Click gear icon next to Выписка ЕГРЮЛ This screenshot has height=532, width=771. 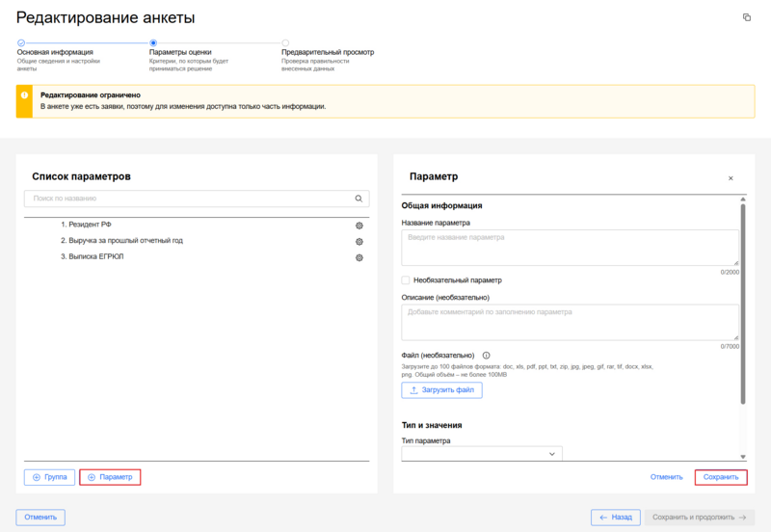pyautogui.click(x=359, y=257)
